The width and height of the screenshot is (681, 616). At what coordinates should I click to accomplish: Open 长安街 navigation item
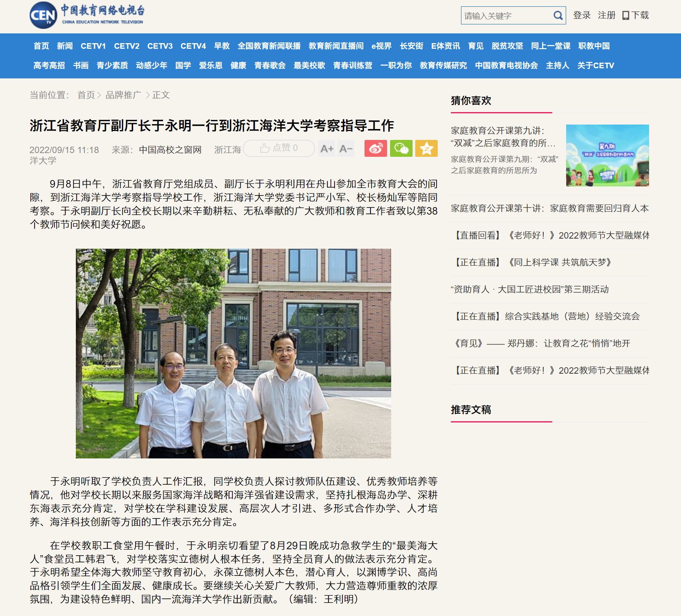pos(411,46)
